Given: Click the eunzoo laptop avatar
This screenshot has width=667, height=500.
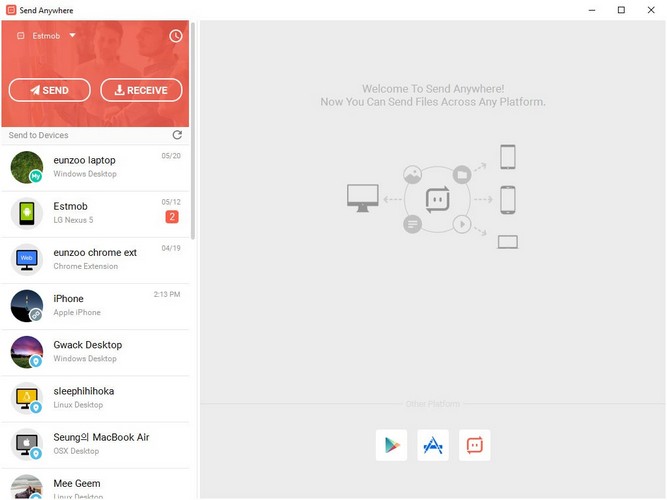Looking at the screenshot, I should click(x=27, y=167).
